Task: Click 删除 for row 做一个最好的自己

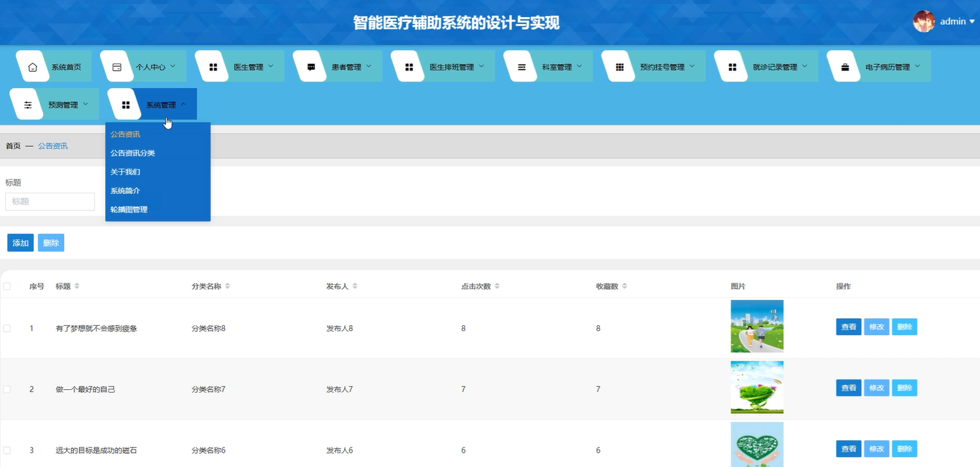Action: [905, 388]
